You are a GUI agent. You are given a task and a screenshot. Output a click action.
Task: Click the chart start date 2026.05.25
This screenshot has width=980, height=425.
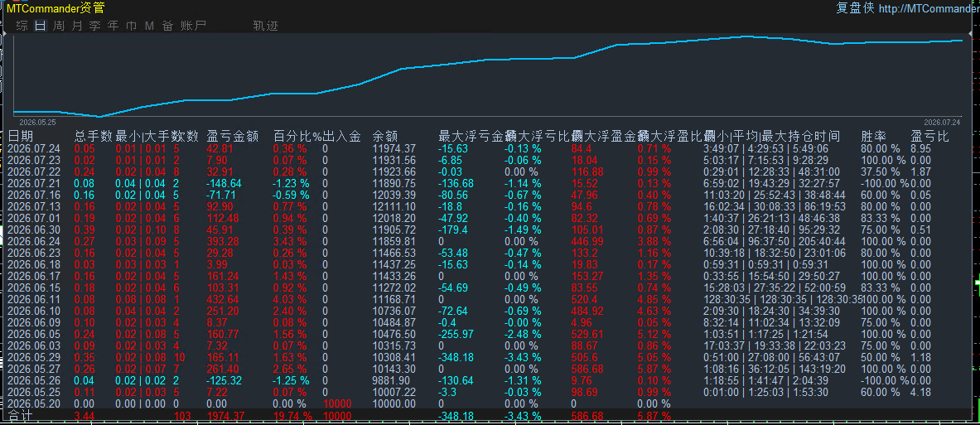[x=37, y=123]
